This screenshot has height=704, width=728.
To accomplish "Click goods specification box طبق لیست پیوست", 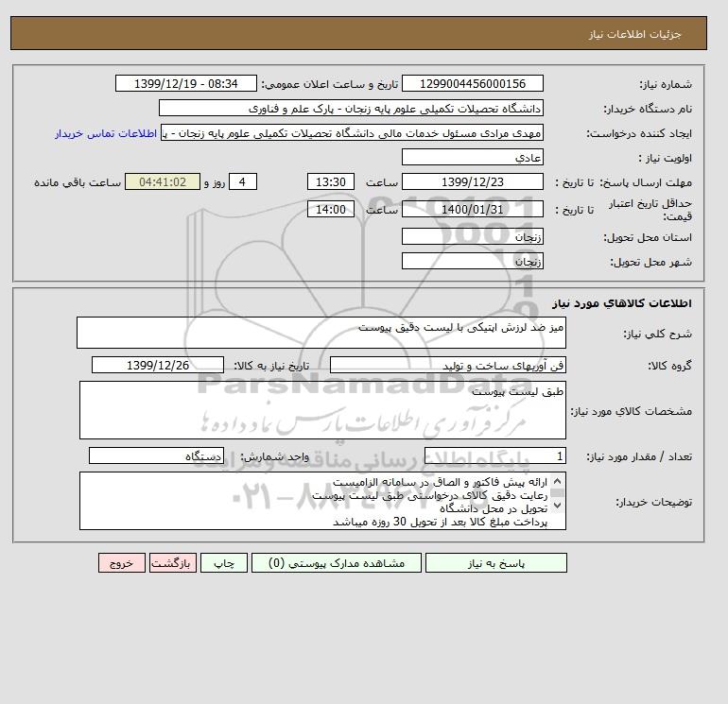I will [322, 410].
